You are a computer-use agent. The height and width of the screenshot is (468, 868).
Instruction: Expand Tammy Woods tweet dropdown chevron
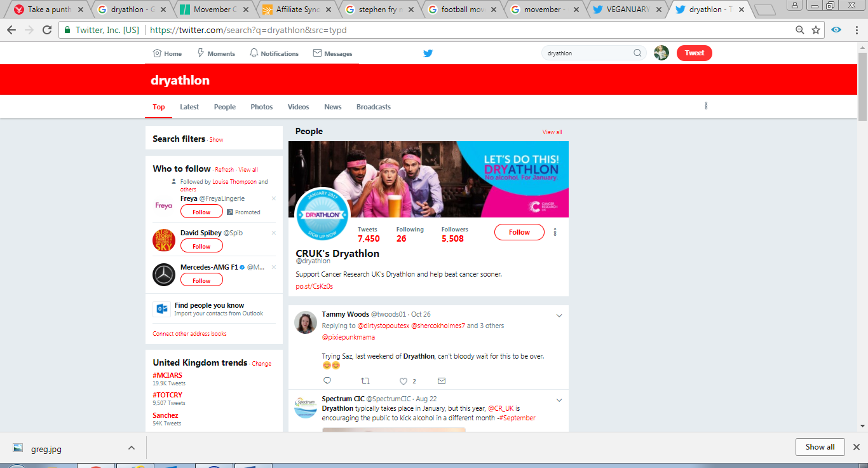pyautogui.click(x=559, y=315)
